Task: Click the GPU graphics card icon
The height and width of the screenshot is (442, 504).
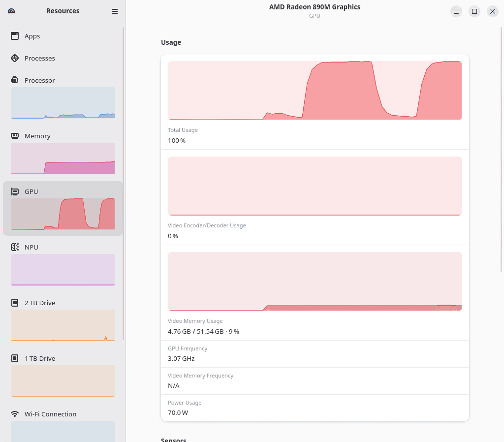Action: [15, 191]
